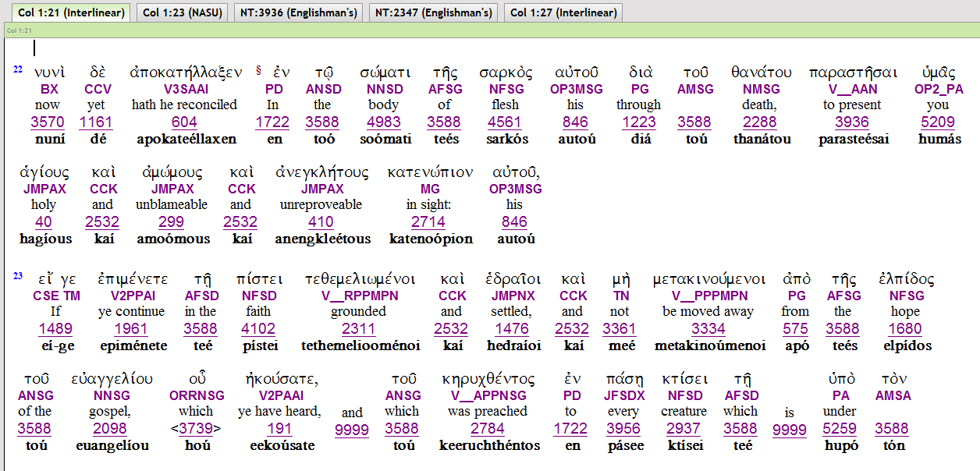
Task: Open Strong's number 191 link
Action: (x=279, y=429)
